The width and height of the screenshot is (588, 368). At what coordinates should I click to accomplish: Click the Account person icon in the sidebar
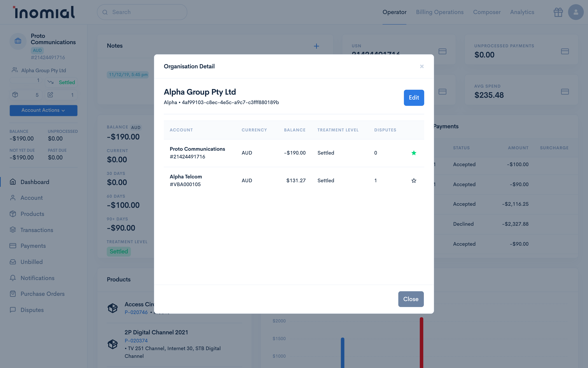click(13, 198)
